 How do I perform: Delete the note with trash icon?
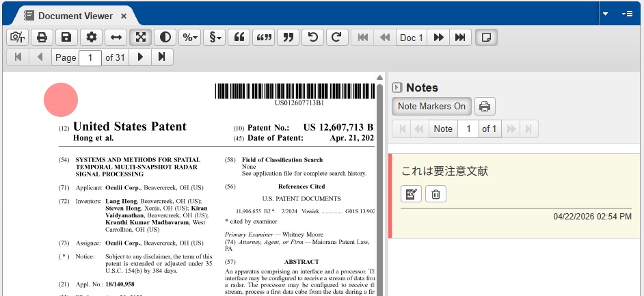point(435,194)
